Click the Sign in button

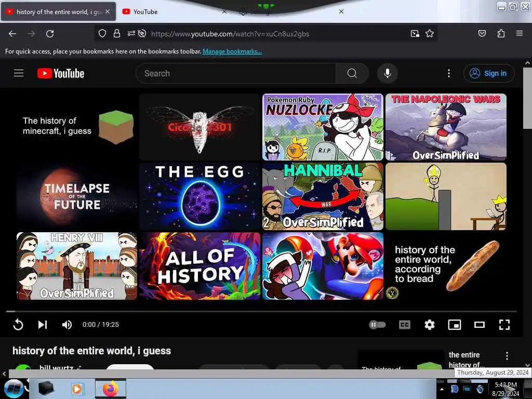[489, 73]
